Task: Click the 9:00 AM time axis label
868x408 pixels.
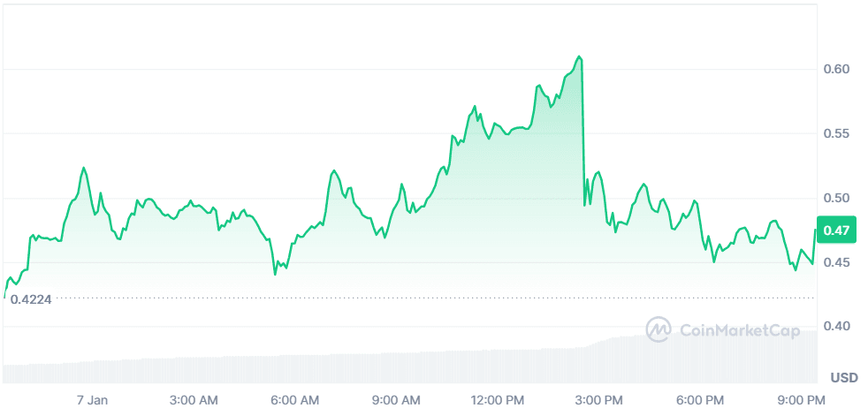Action: (396, 400)
